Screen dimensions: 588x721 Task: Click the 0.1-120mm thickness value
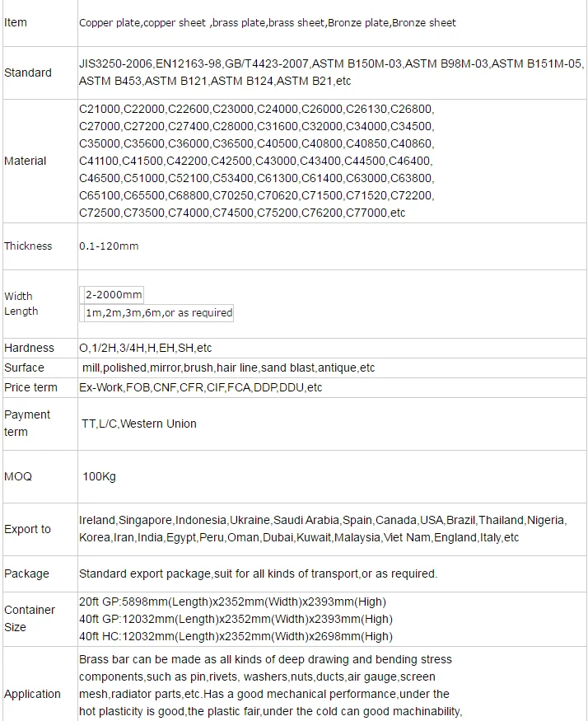(x=109, y=246)
